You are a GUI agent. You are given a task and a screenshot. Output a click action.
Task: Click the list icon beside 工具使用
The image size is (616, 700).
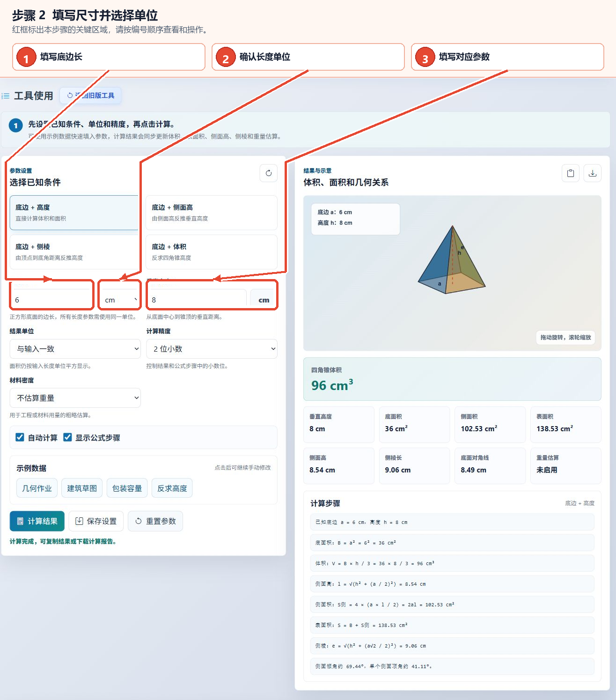click(x=6, y=96)
